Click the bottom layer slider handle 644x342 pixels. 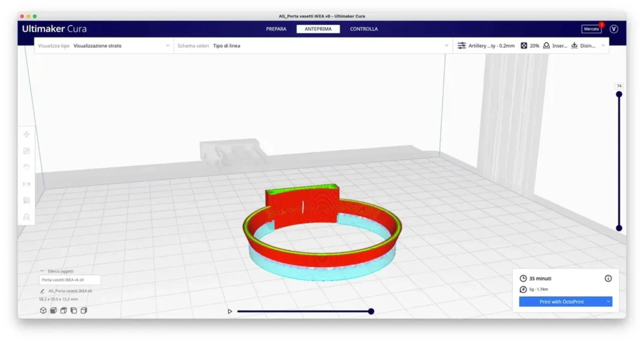[x=619, y=228]
